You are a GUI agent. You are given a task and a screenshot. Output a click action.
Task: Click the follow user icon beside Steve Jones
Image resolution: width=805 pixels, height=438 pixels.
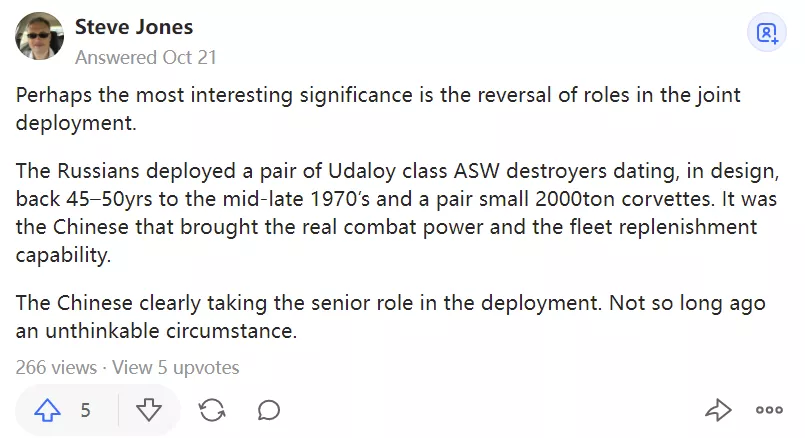pos(767,34)
